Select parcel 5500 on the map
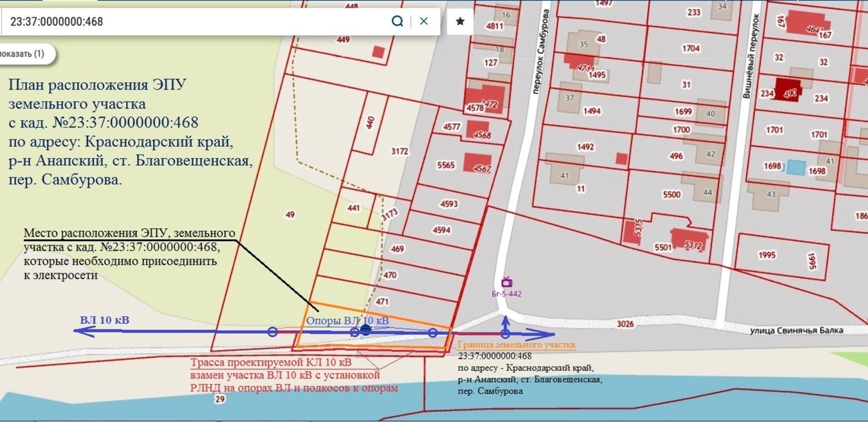 pos(671,195)
